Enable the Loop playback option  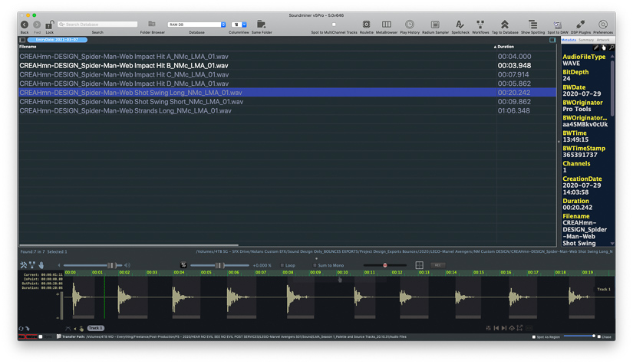[283, 265]
